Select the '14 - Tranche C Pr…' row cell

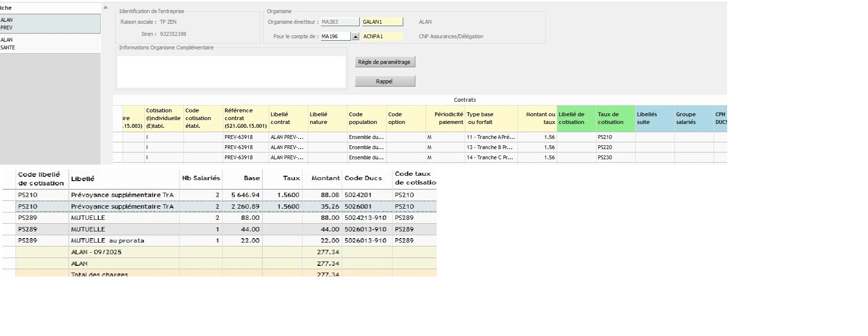pyautogui.click(x=491, y=157)
